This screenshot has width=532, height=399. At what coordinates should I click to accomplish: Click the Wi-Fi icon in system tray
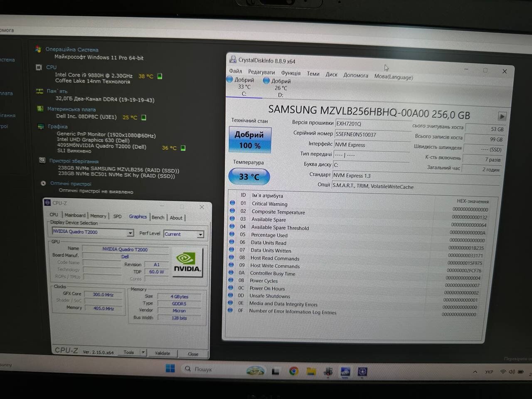(503, 372)
